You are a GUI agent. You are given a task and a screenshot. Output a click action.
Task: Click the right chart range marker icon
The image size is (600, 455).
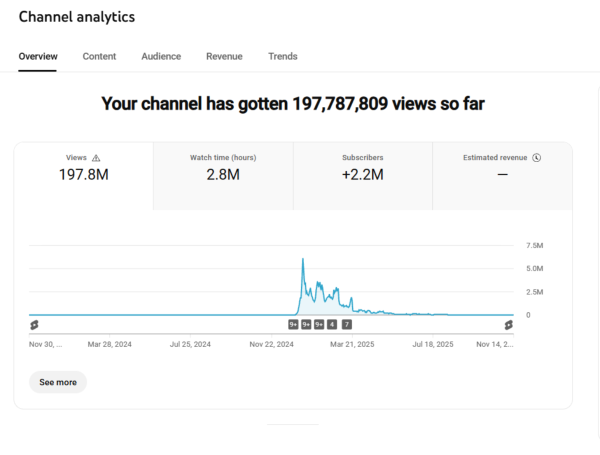pyautogui.click(x=508, y=324)
